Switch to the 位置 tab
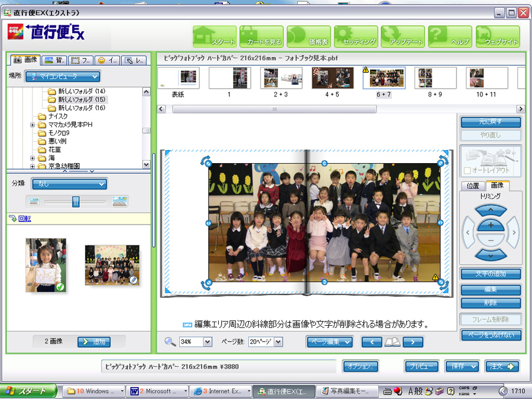This screenshot has height=399, width=532. point(472,186)
